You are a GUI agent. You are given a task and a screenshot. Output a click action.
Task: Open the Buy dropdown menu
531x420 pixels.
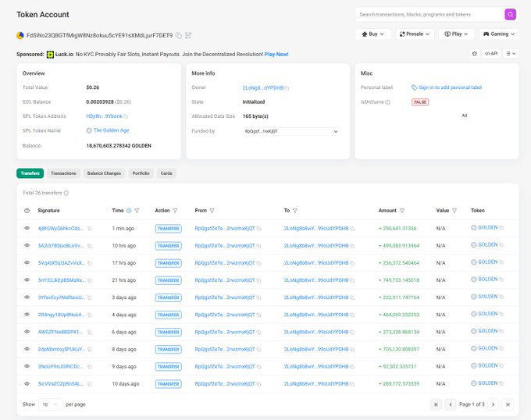373,34
